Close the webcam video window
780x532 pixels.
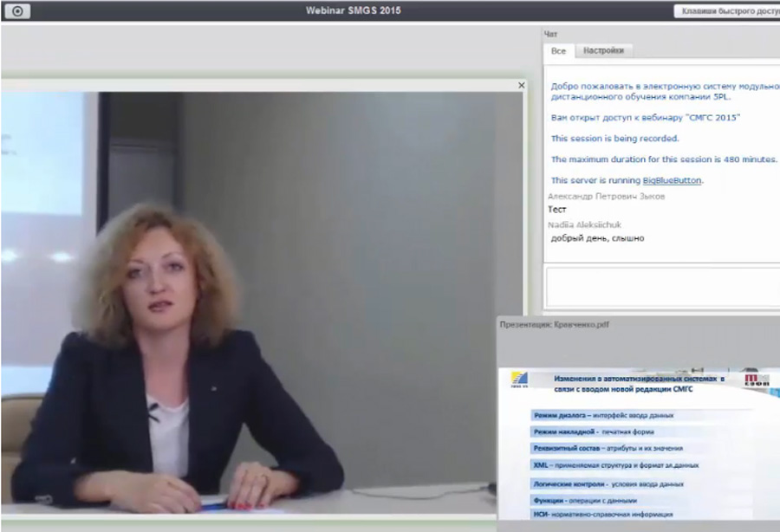pyautogui.click(x=521, y=85)
